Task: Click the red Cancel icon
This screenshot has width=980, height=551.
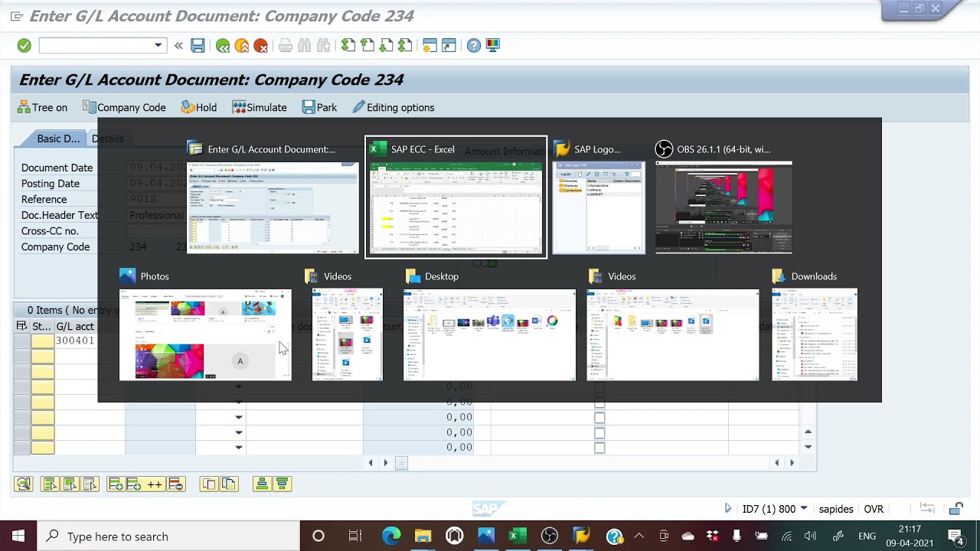Action: [261, 46]
